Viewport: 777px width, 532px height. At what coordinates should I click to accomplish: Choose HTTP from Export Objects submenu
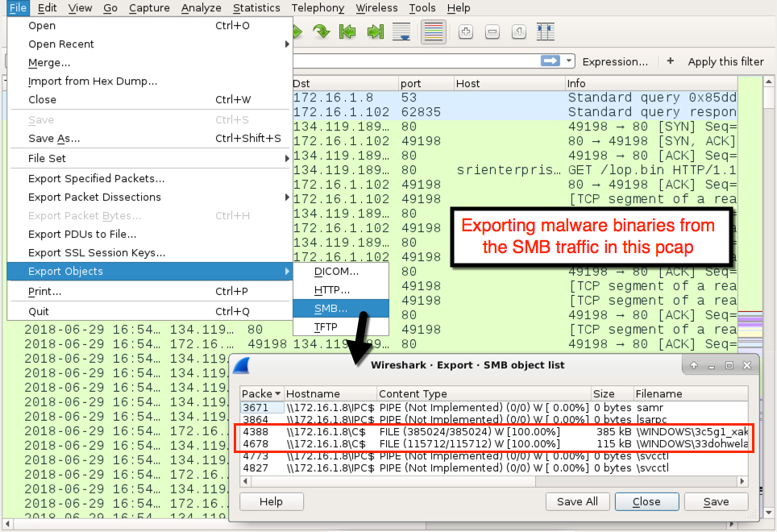[341, 290]
